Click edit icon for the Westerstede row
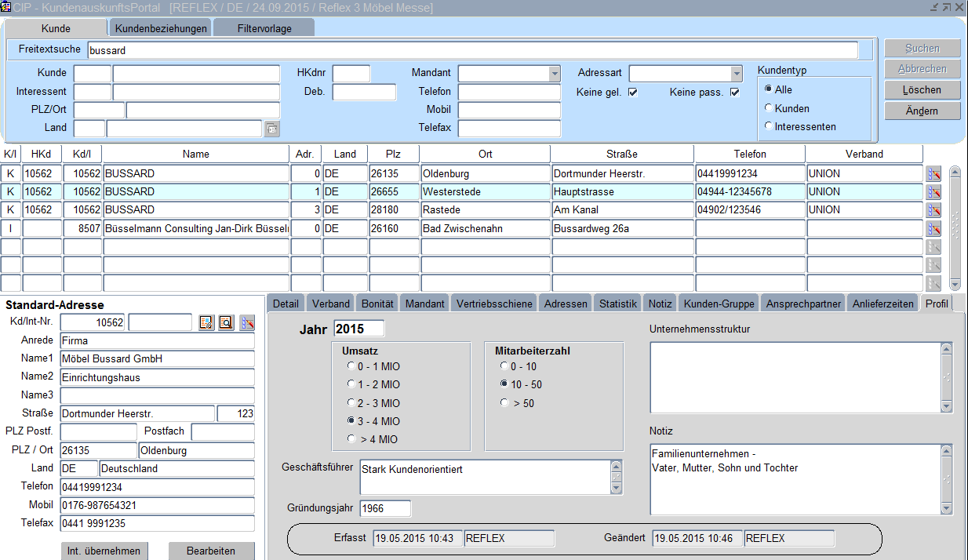The height and width of the screenshot is (560, 968). pyautogui.click(x=933, y=192)
